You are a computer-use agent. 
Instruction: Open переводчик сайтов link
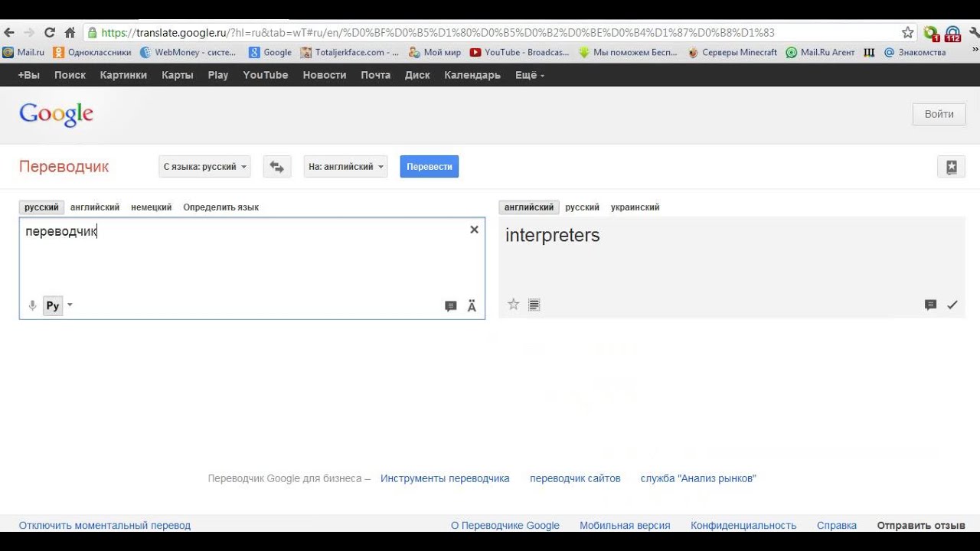[575, 478]
